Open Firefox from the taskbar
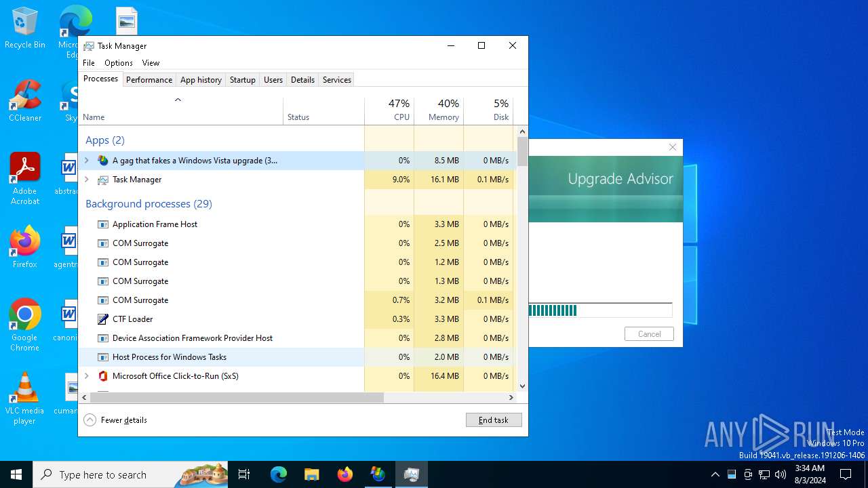Screen dimensions: 868x488 point(344,474)
